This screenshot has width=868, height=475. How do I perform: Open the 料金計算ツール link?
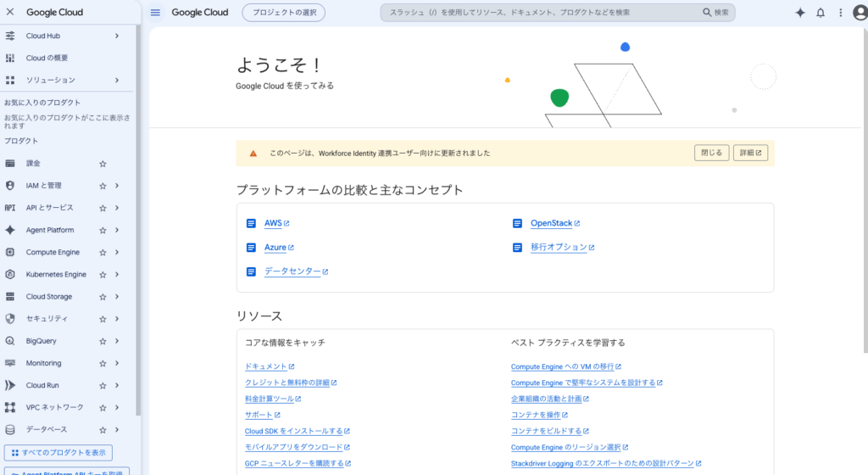click(x=270, y=399)
